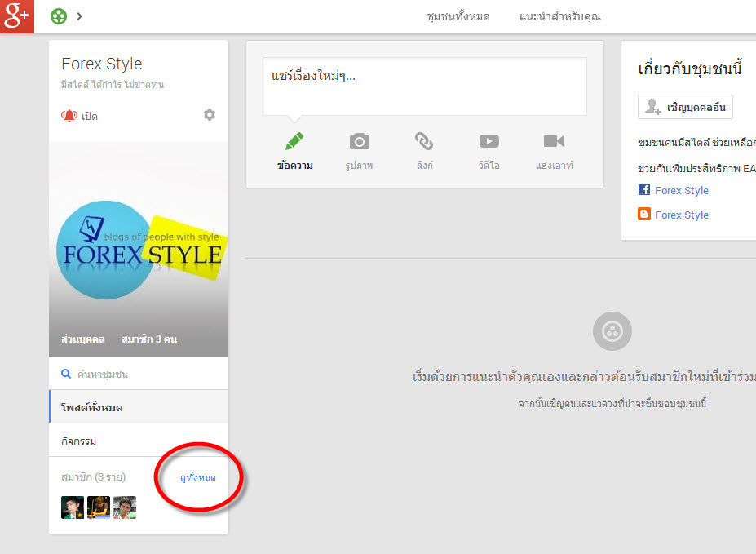Select the ข้อความ pencil post type
Screen dimensions: 756x554
295,151
